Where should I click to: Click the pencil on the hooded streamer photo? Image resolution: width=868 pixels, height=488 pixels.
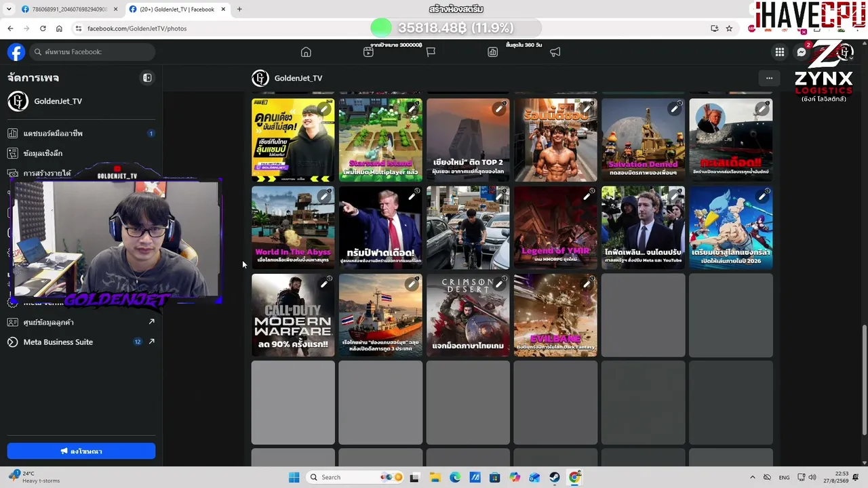pos(324,109)
